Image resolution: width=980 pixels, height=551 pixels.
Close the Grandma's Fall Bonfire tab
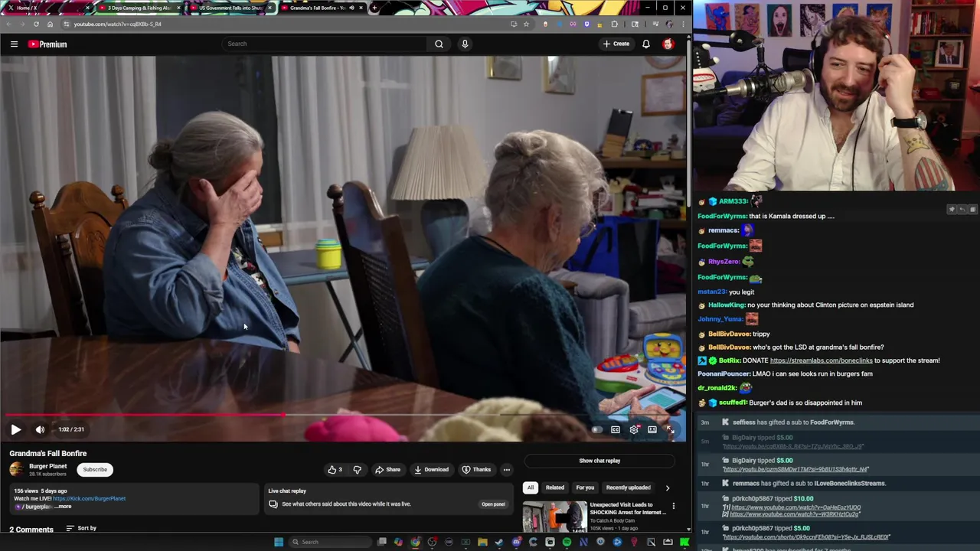coord(361,8)
